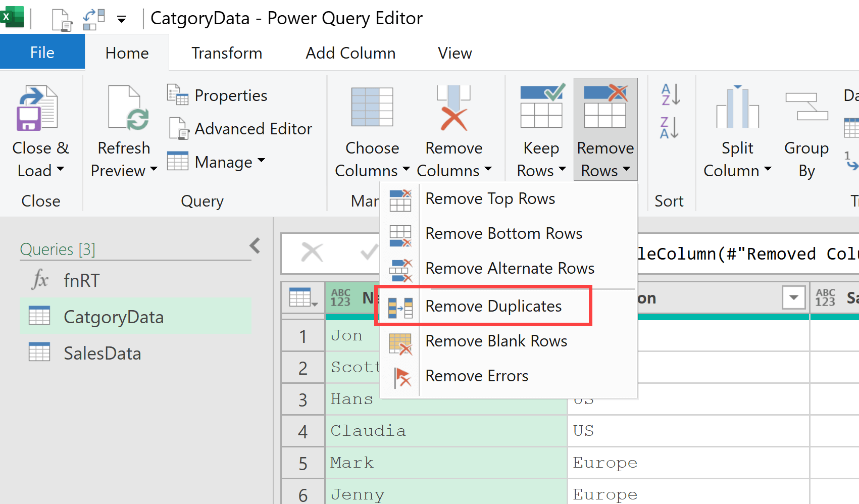
Task: Open the File tab
Action: click(42, 52)
